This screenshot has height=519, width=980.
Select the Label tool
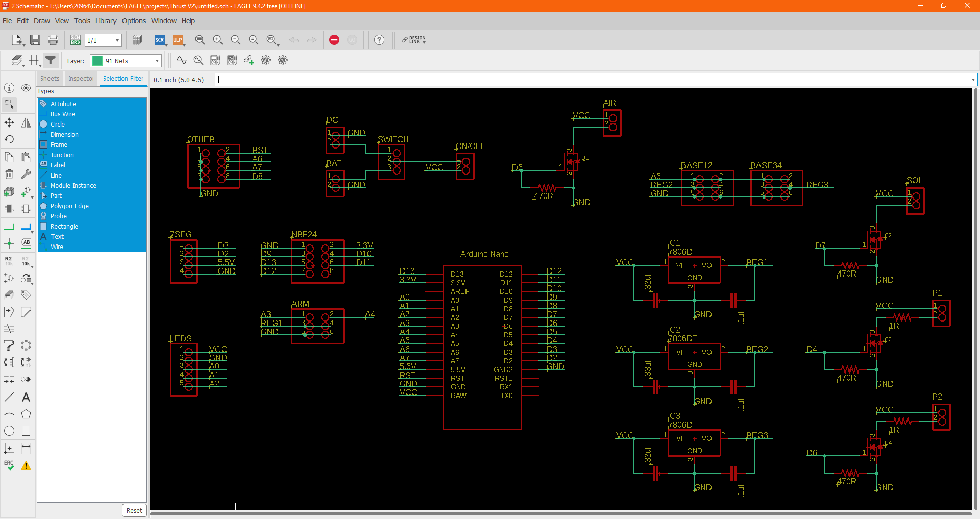(26, 243)
